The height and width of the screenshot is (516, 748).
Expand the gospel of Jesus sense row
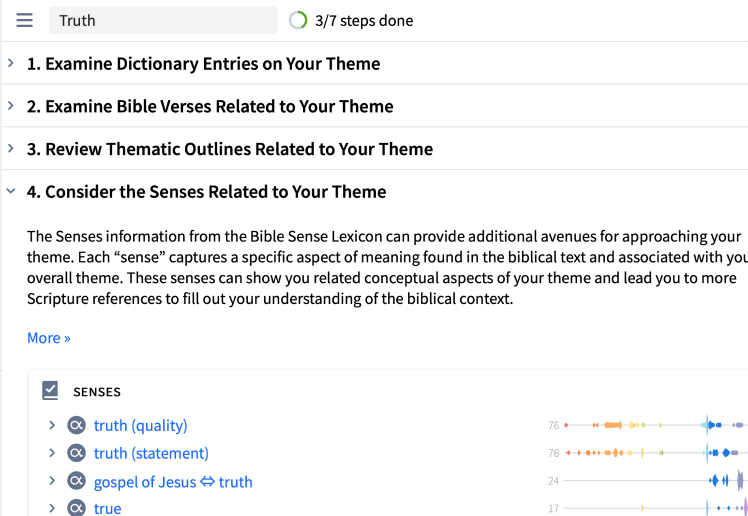(52, 480)
